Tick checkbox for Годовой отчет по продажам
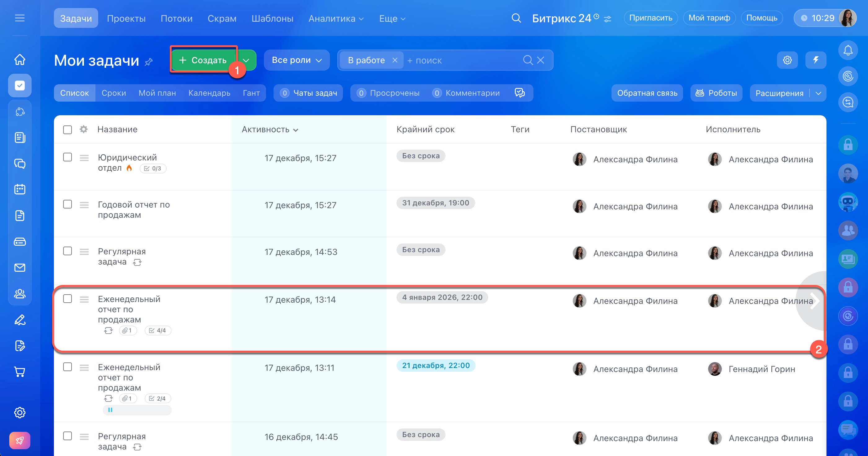 click(68, 204)
